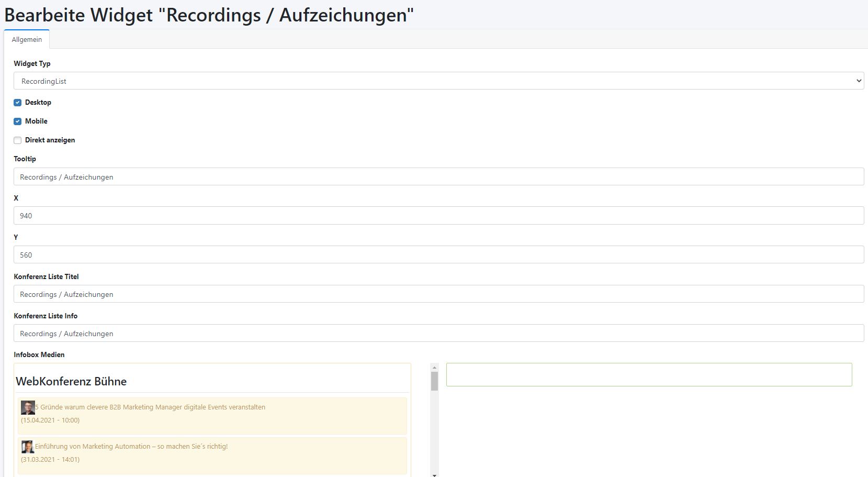Select "Einführung von Marketing Automation" recording

131,447
